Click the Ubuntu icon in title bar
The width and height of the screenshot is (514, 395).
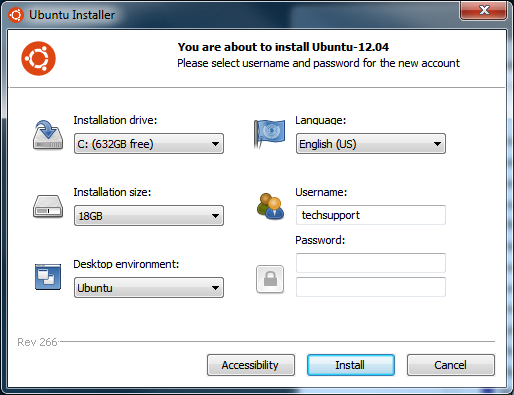(x=16, y=15)
